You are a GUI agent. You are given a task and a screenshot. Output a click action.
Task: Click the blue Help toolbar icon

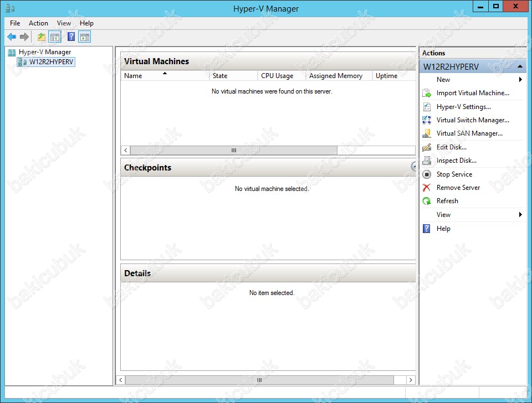click(71, 37)
